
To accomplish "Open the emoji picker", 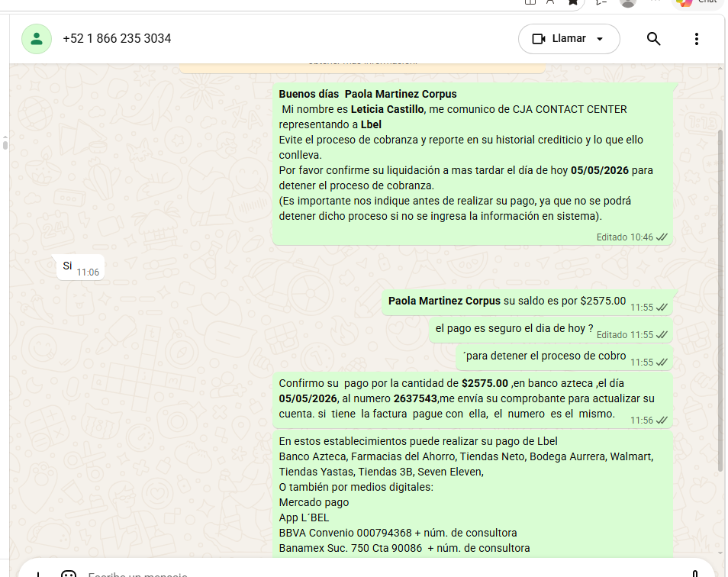I will pyautogui.click(x=69, y=574).
